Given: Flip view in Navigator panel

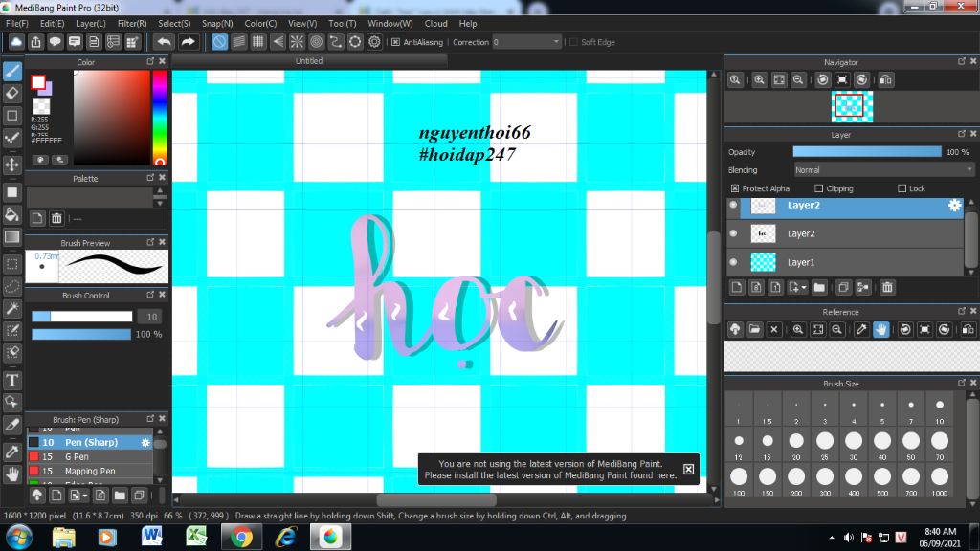Looking at the screenshot, I should pos(885,80).
